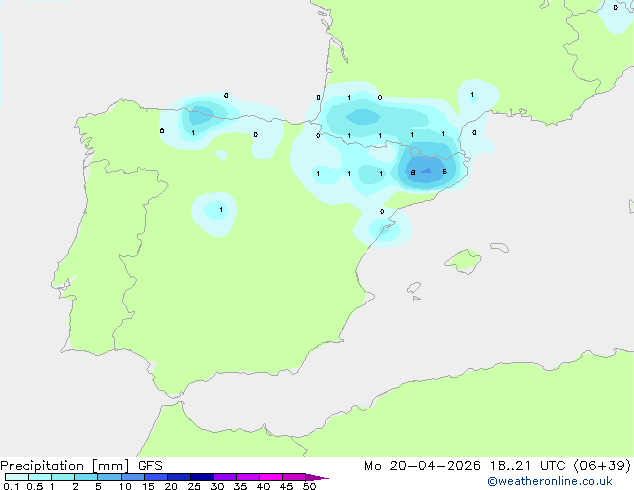This screenshot has width=634, height=490.
Task: Click the 35–40 mm legend color swatch
Action: [248, 477]
